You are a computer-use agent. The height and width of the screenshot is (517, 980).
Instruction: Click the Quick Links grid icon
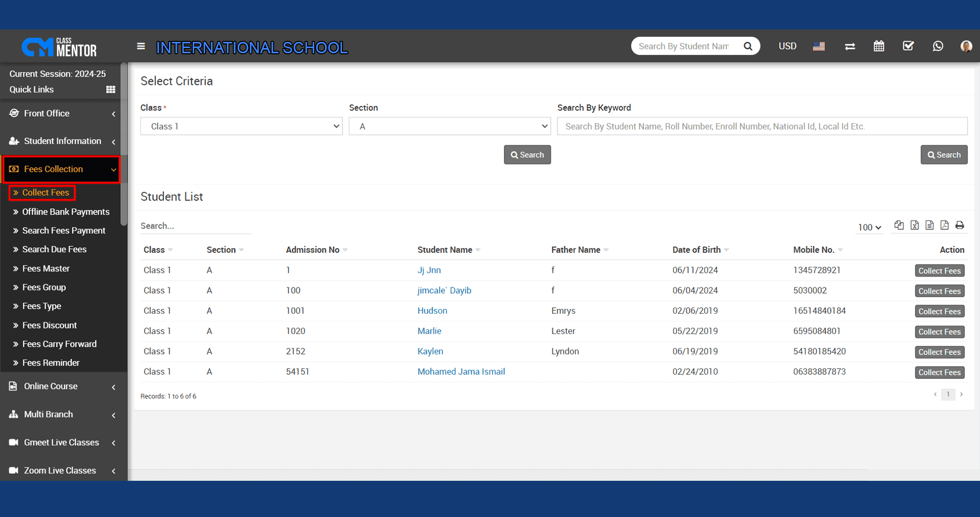click(x=111, y=89)
